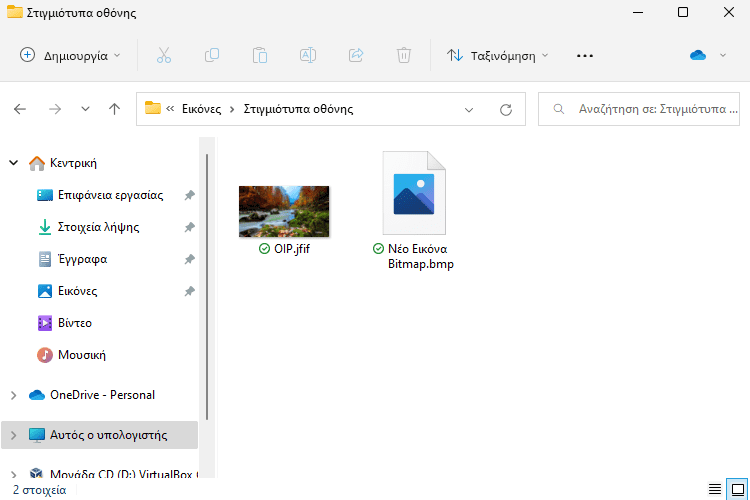Click the Paste clipboard icon
Viewport: 750px width, 500px height.
click(x=260, y=56)
